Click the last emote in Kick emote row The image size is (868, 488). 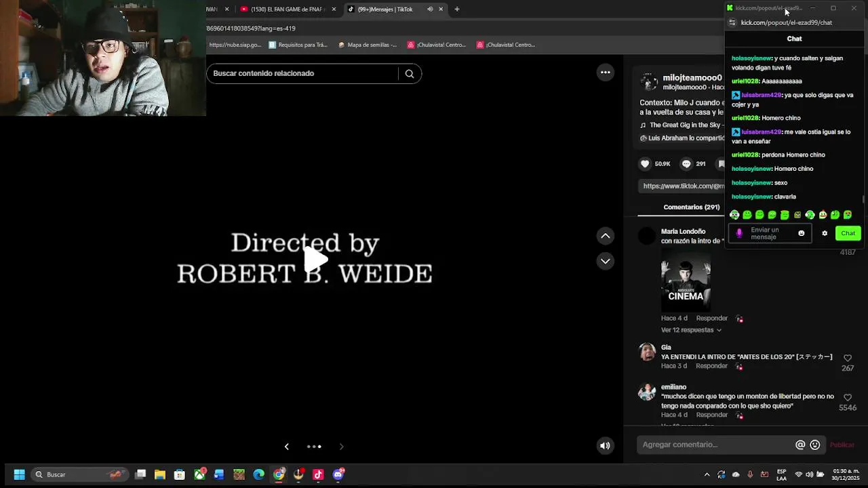coord(848,215)
